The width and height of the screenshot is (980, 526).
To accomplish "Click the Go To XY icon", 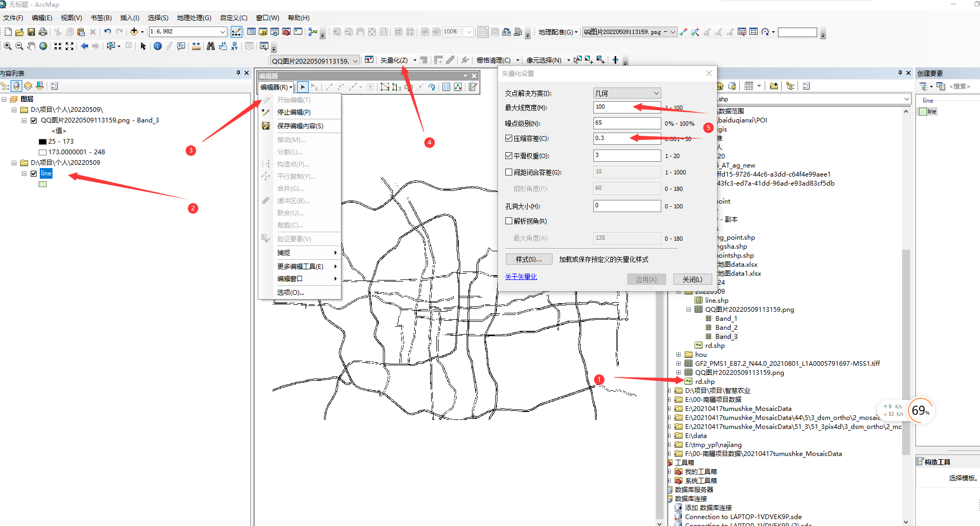I will (234, 46).
